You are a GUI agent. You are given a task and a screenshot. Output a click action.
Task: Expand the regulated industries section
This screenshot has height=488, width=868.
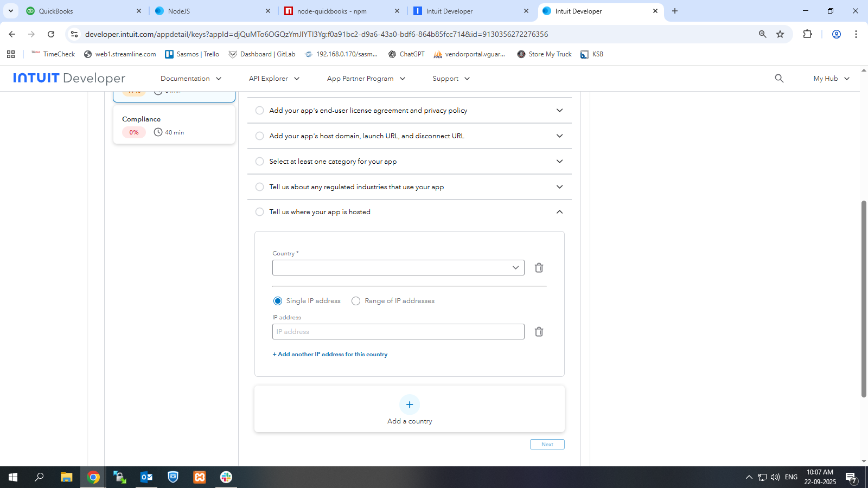click(x=559, y=187)
